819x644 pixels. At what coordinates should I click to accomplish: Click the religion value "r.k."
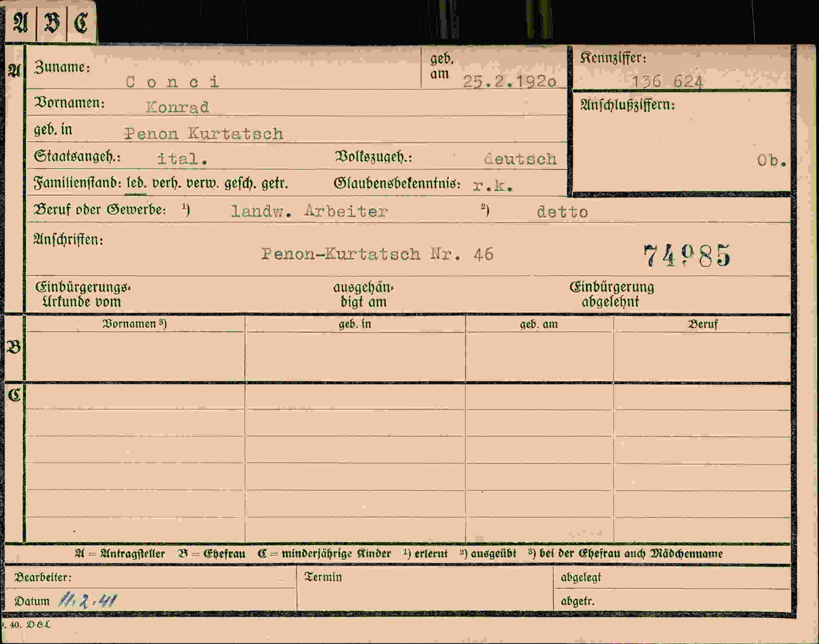click(x=493, y=185)
